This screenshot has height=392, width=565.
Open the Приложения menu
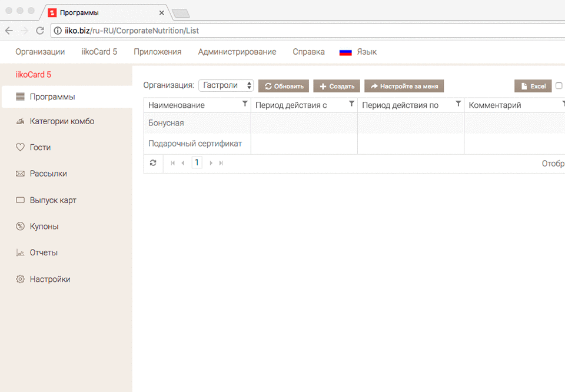point(157,52)
